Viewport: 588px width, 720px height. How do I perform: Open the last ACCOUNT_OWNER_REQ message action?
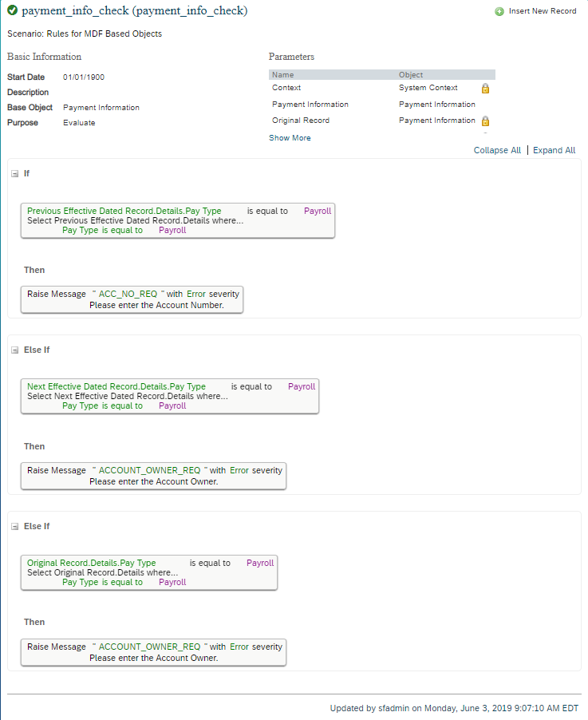pyautogui.click(x=153, y=652)
